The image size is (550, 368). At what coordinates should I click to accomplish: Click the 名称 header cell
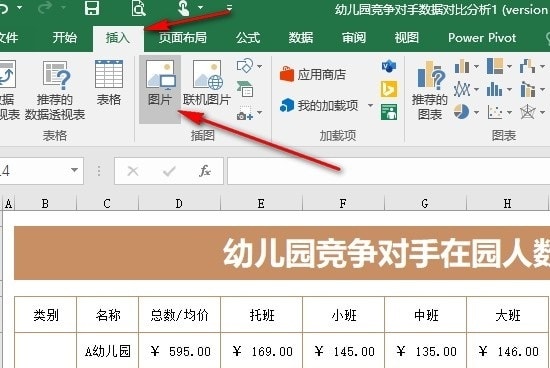[108, 315]
